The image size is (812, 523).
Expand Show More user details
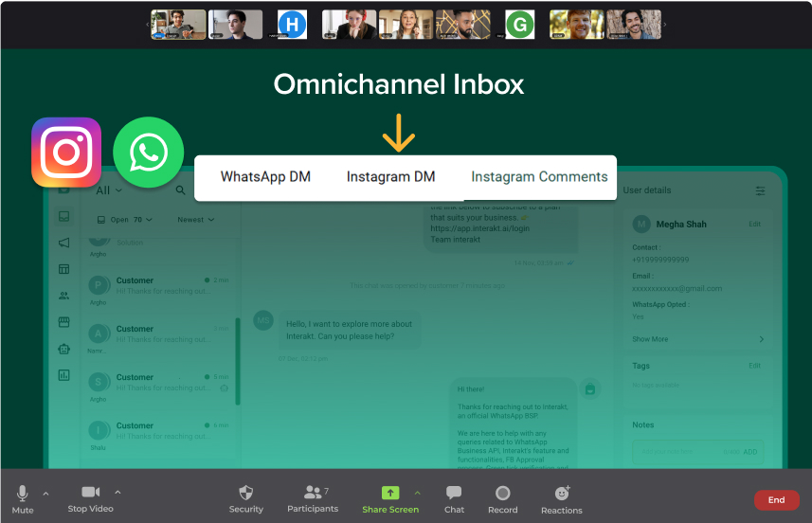697,339
